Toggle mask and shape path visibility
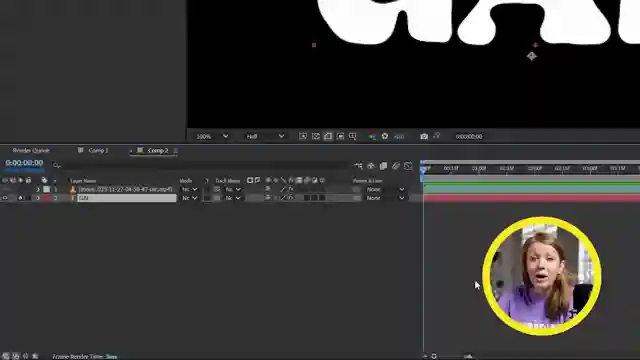 [328, 136]
